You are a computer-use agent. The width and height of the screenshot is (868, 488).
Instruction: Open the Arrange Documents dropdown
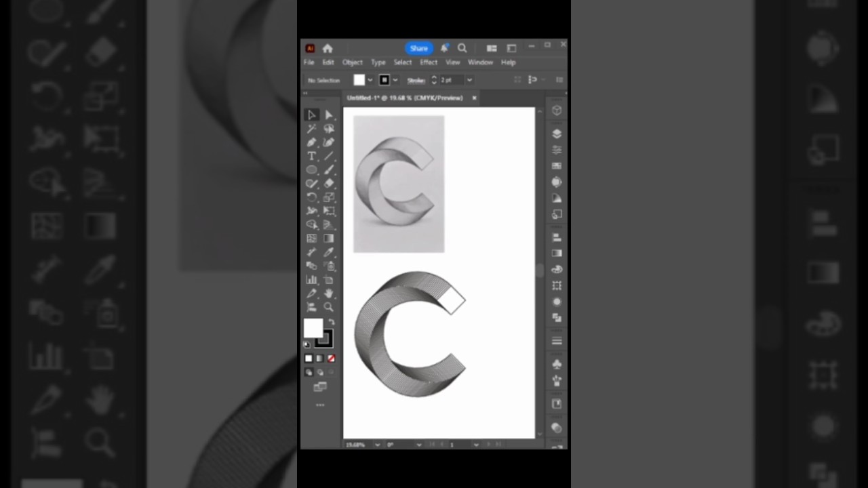(492, 48)
